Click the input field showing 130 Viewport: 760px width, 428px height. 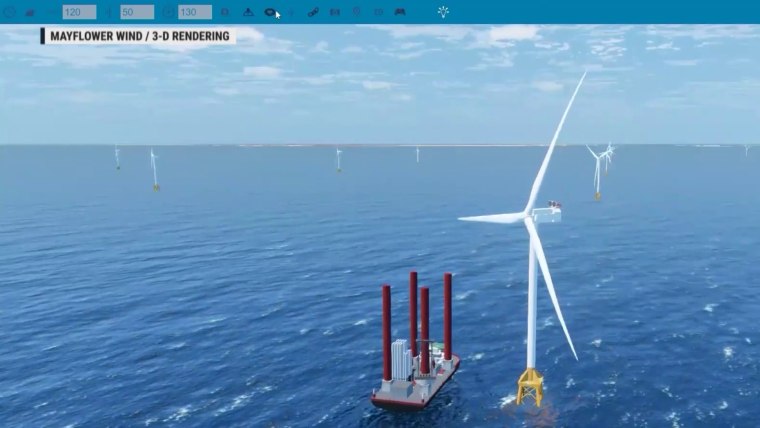pyautogui.click(x=195, y=12)
